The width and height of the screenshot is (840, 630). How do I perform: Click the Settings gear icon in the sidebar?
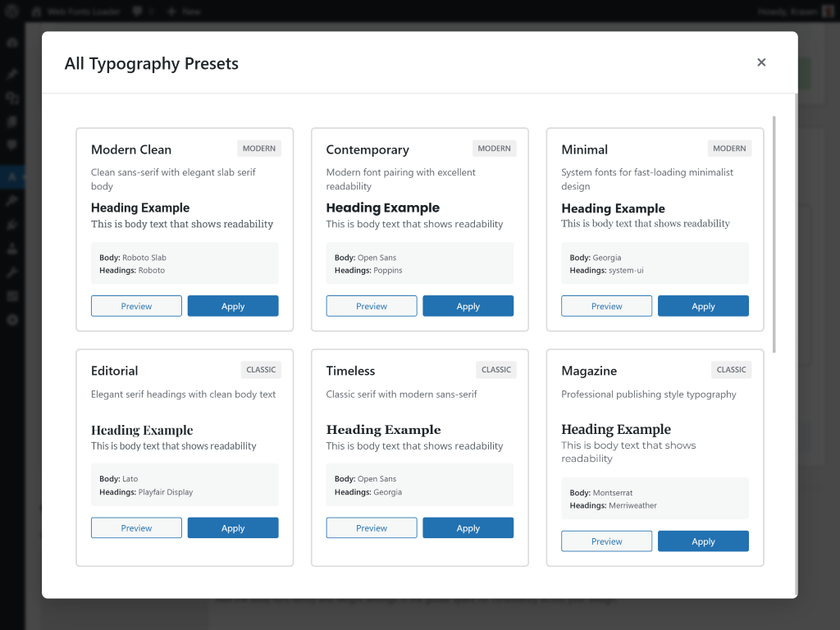point(11,320)
